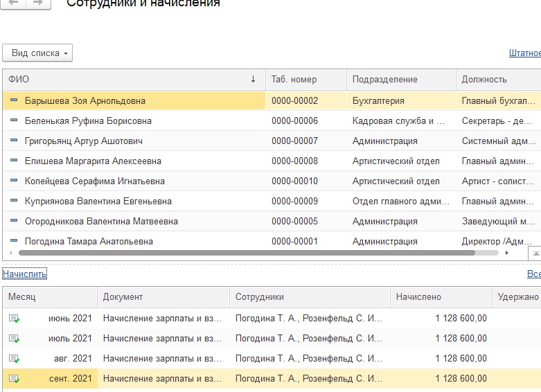Click the Системный адм… position cell

(499, 141)
